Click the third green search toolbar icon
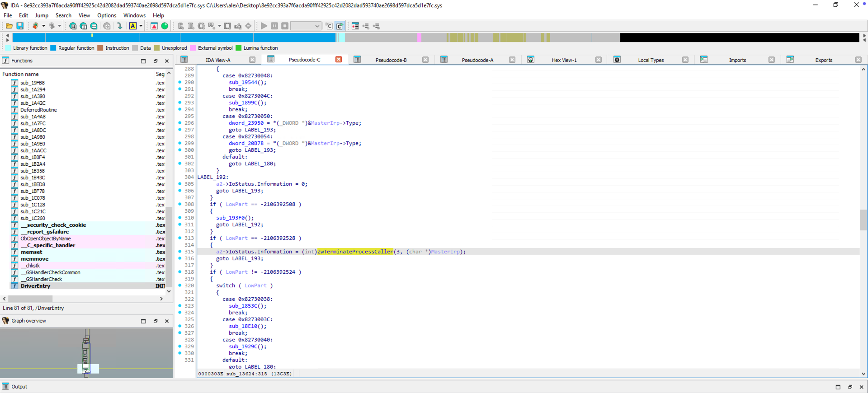The width and height of the screenshot is (868, 393). [94, 26]
